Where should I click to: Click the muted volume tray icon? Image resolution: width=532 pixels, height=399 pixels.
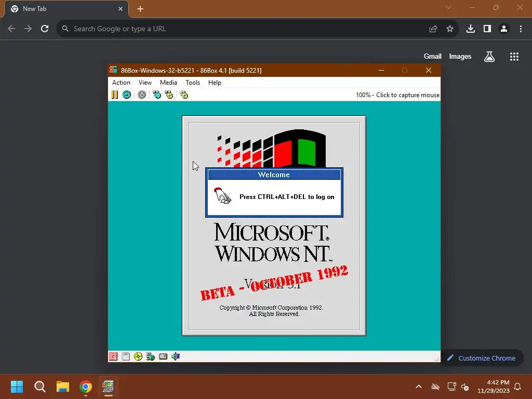click(x=465, y=387)
